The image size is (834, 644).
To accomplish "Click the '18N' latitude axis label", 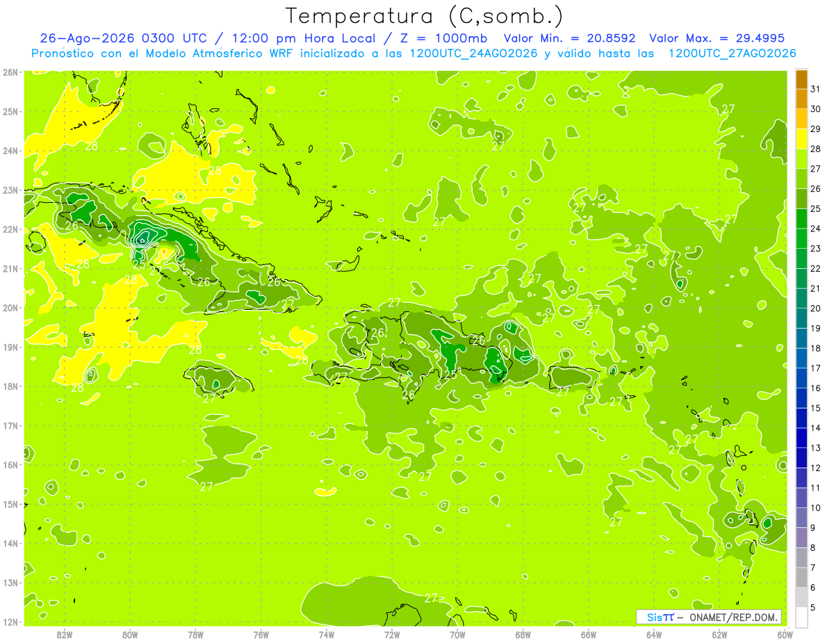I will [x=10, y=386].
